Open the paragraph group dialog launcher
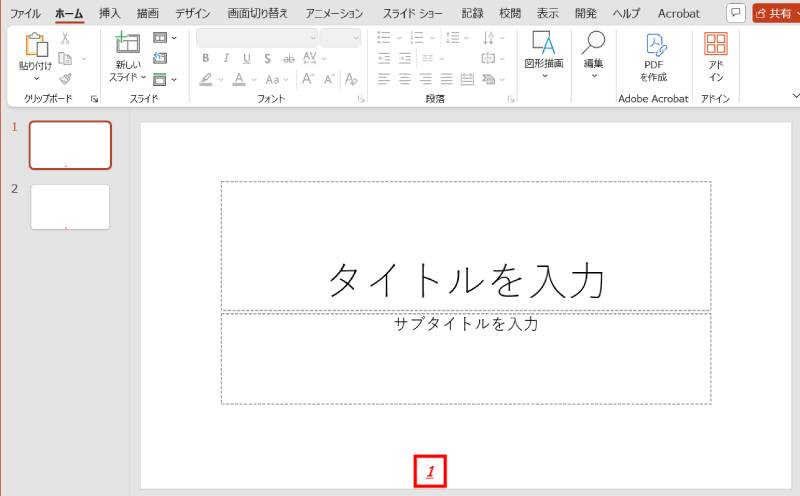800x496 pixels. coord(511,100)
